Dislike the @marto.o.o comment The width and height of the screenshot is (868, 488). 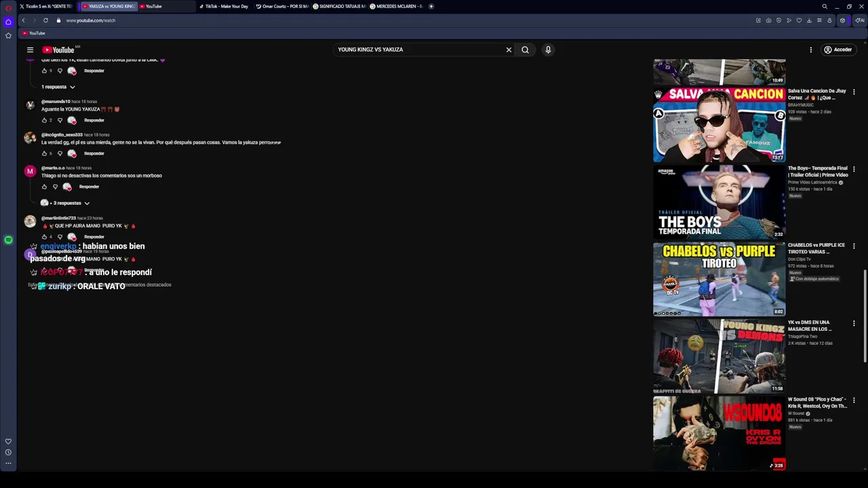[x=55, y=186]
